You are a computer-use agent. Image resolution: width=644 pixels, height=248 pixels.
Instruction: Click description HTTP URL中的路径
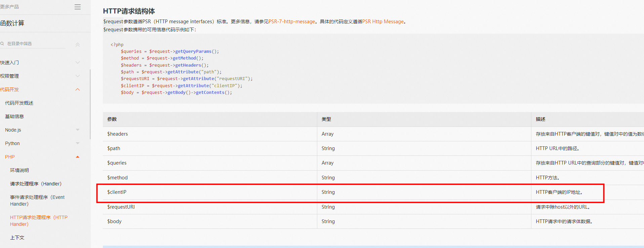(558, 148)
